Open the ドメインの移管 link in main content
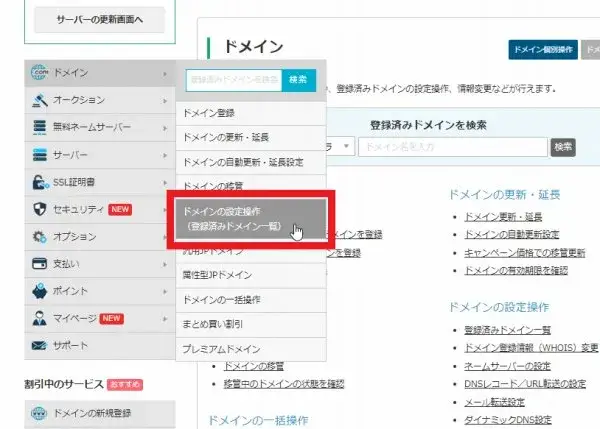Screen dimensions: 600x429 pyautogui.click(x=254, y=366)
